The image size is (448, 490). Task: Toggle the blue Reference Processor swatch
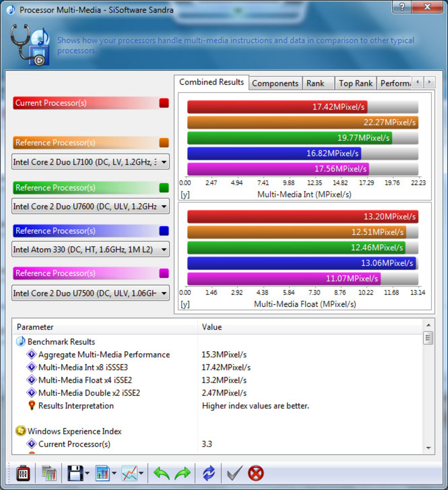point(164,231)
